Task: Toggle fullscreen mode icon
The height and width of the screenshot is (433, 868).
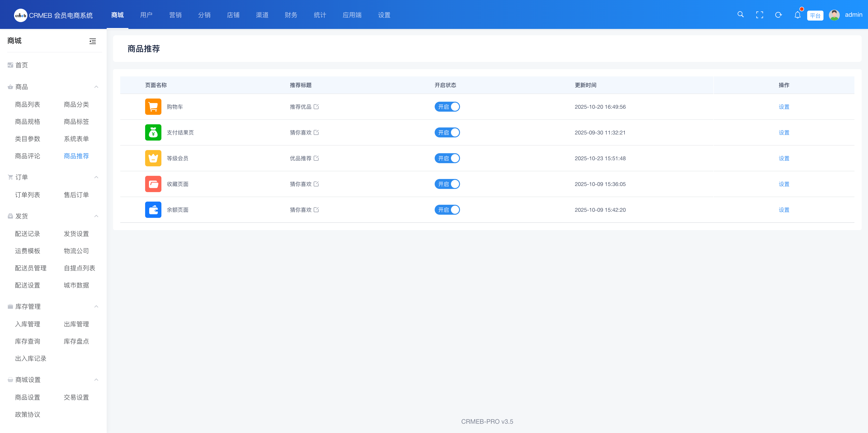Action: pos(759,15)
